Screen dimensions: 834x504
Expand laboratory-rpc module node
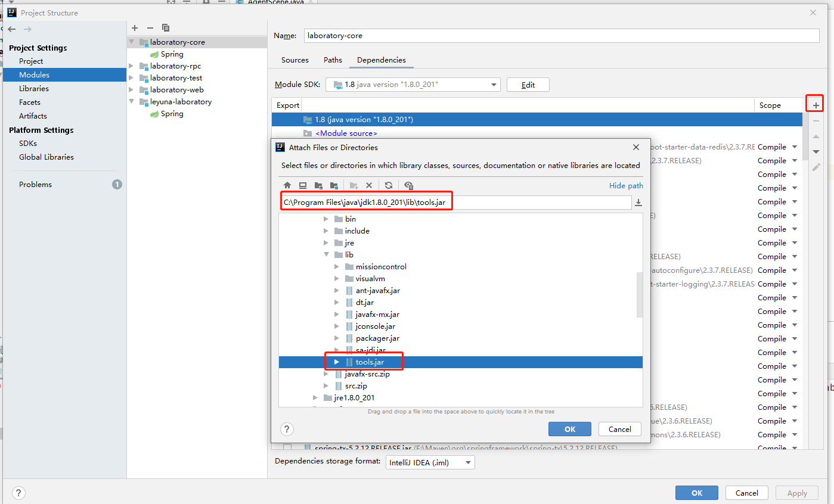tap(132, 66)
